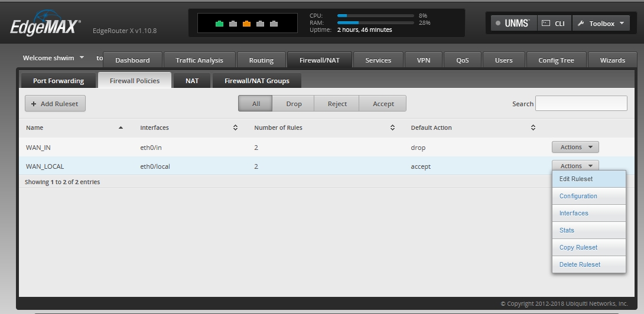Click the Add Ruleset button
Viewport: 644px width, 314px height.
pos(55,104)
